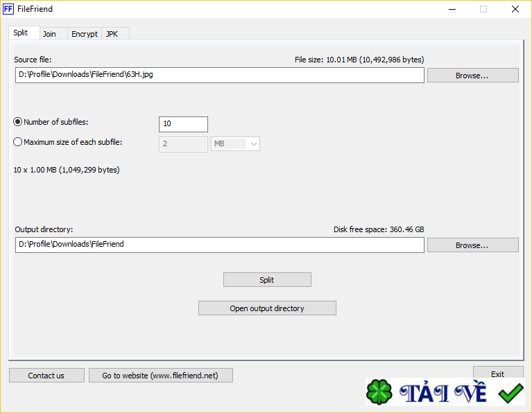This screenshot has width=532, height=413.
Task: Open the MB size unit dropdown
Action: coord(235,144)
